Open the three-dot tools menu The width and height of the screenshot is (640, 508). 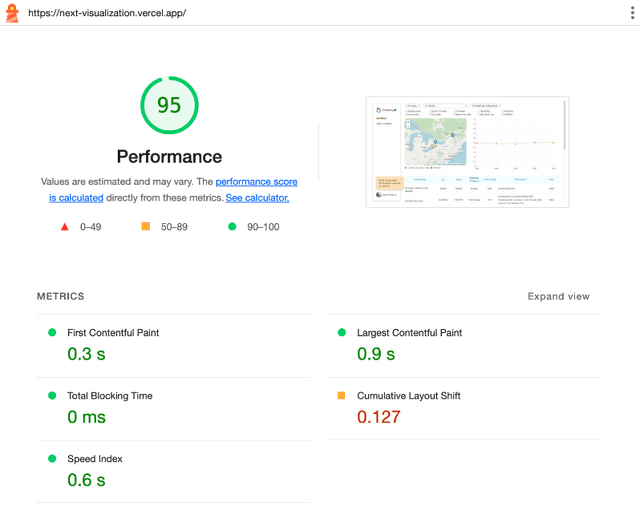coord(632,13)
